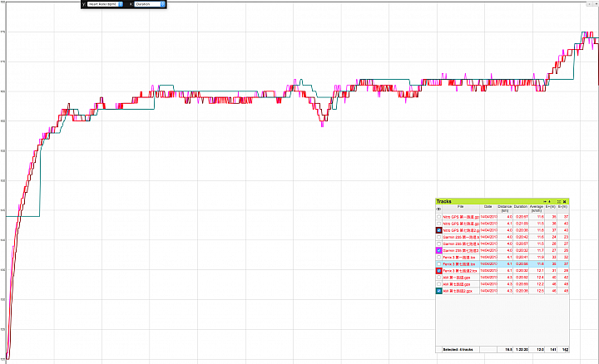Viewport: 599px width, 364px height.
Task: Sort tracks by Duration column header
Action: [x=521, y=209]
